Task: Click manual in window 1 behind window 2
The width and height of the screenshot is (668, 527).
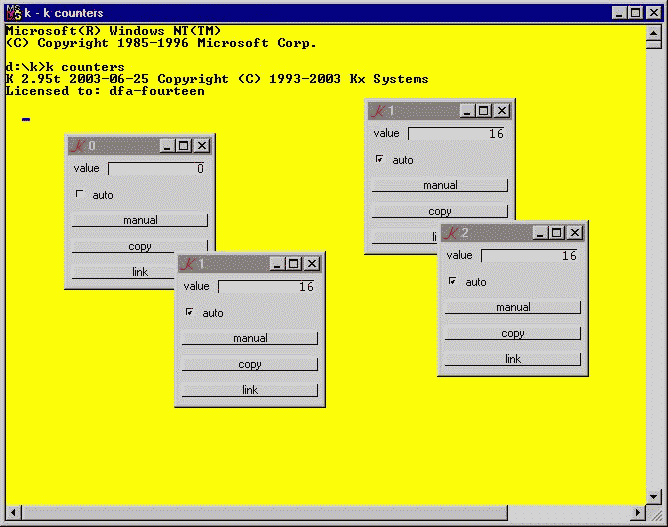Action: pyautogui.click(x=440, y=185)
